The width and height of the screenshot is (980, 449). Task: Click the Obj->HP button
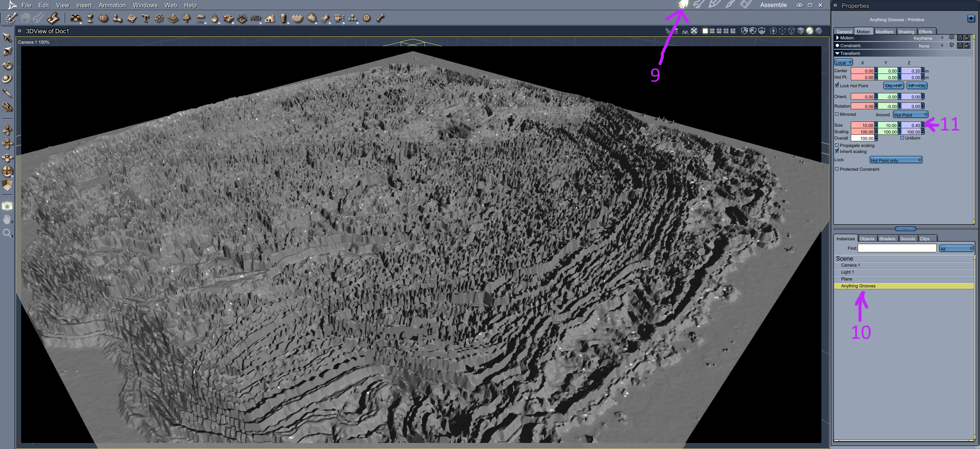point(893,86)
